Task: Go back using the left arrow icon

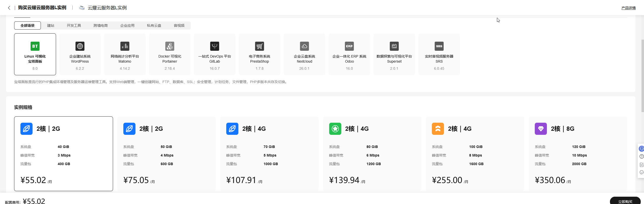Action: pos(9,8)
